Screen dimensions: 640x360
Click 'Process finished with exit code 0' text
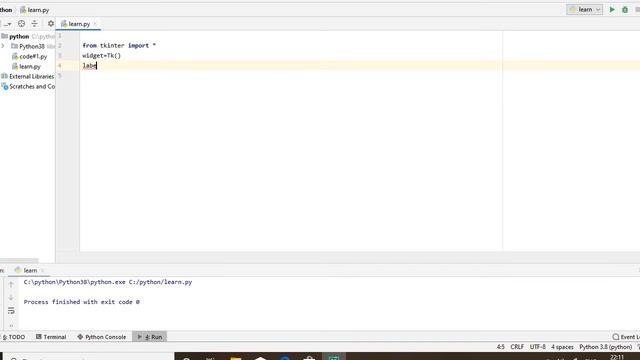(82, 302)
